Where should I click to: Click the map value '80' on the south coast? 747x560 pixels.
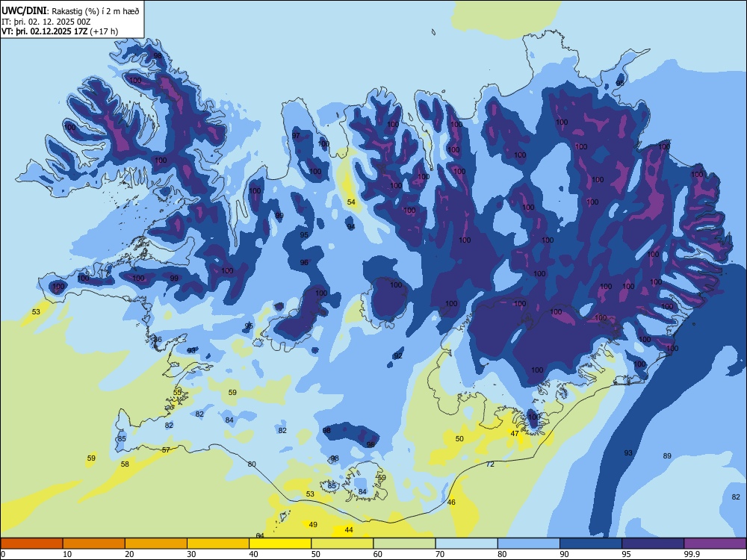click(x=252, y=464)
